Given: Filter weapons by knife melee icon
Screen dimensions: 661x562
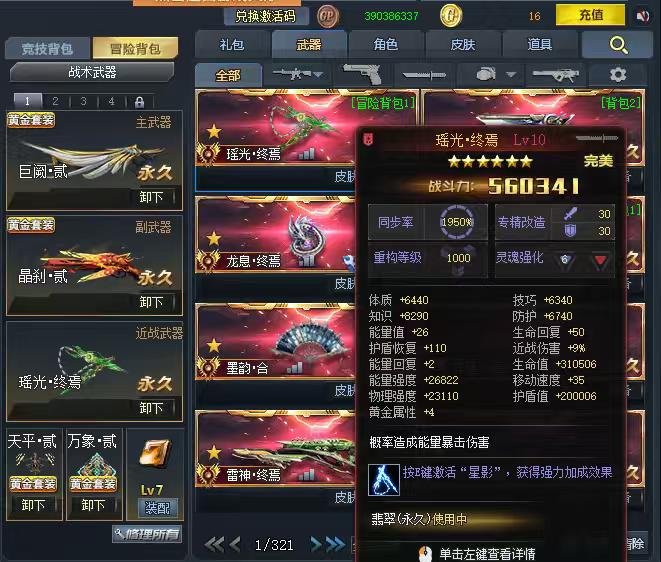Looking at the screenshot, I should point(424,75).
